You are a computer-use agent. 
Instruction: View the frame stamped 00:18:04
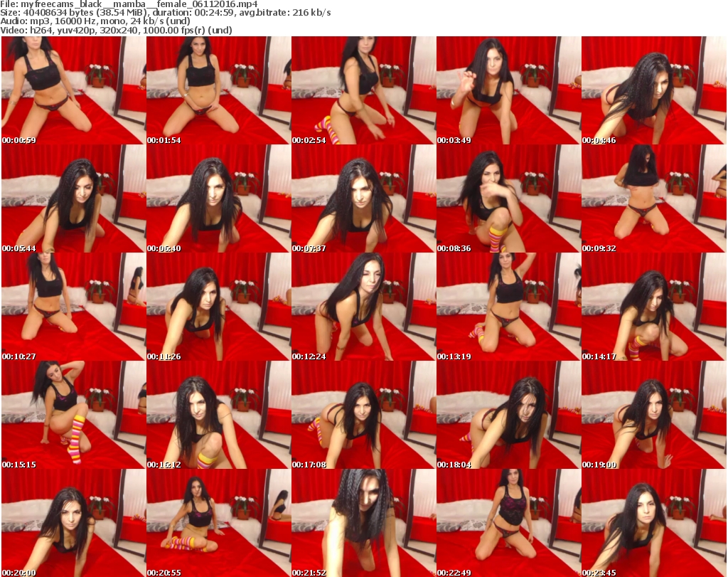[x=509, y=415]
